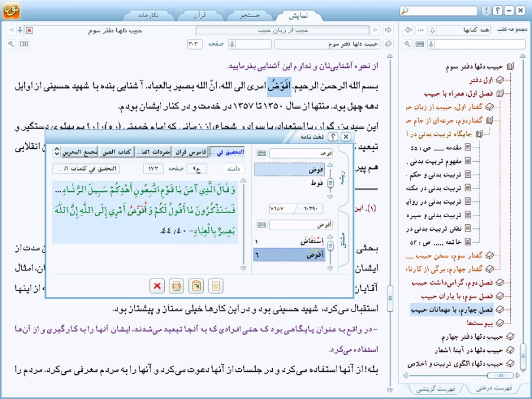The height and width of the screenshot is (399, 532).
Task: Click the red X cancel button in dictionary
Action: point(157,286)
